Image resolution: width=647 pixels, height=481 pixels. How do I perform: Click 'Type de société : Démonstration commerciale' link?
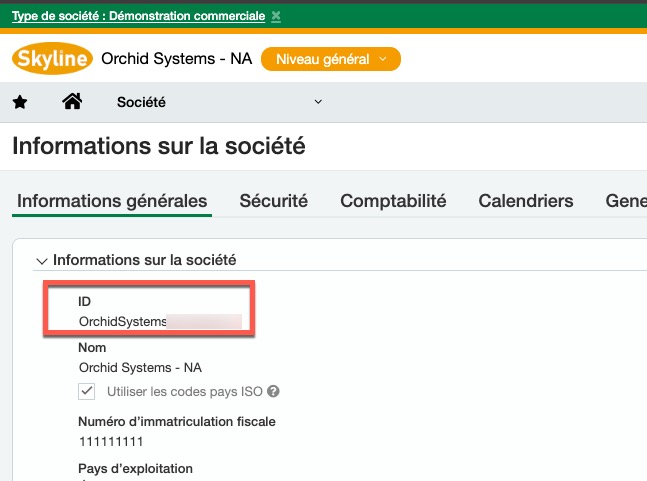(138, 16)
